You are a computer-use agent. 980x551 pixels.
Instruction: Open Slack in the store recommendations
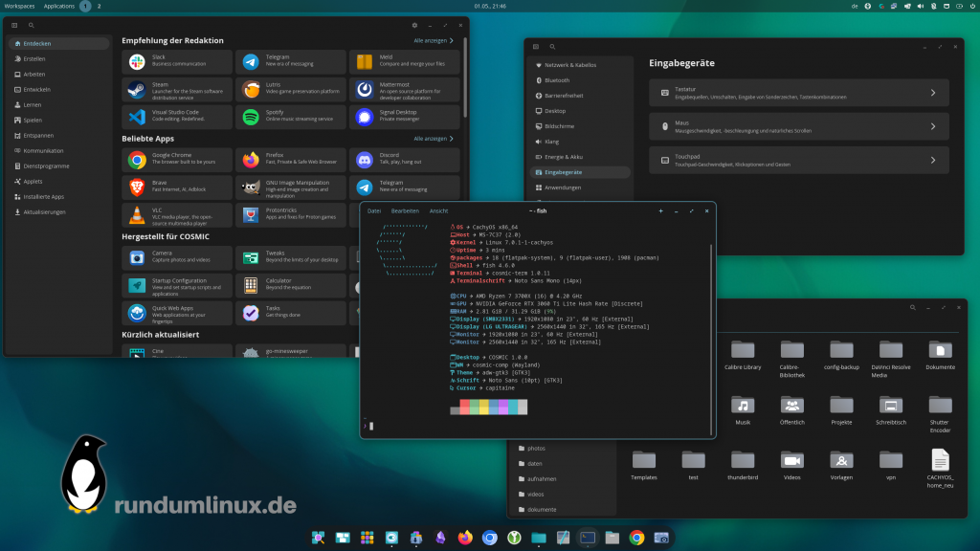(x=177, y=62)
